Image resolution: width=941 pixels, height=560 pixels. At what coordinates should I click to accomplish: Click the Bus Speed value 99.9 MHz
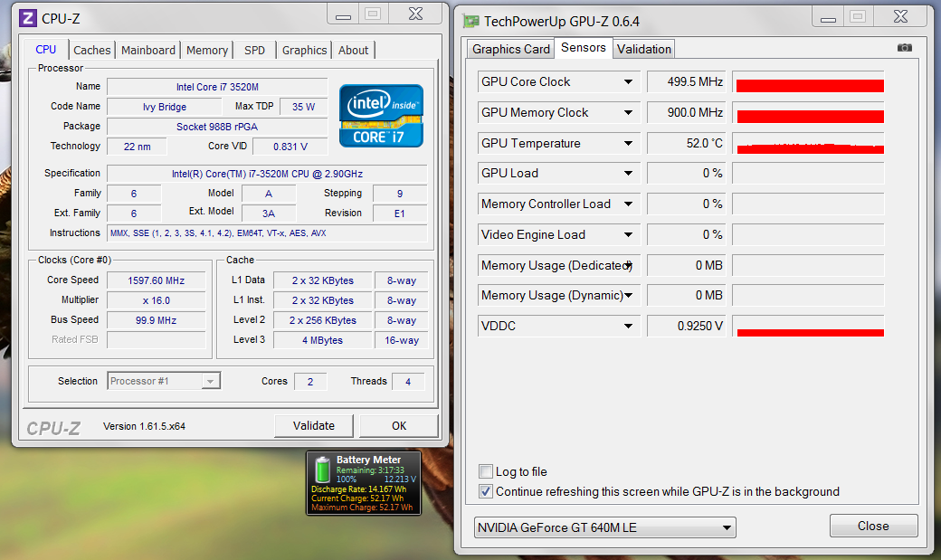click(156, 320)
